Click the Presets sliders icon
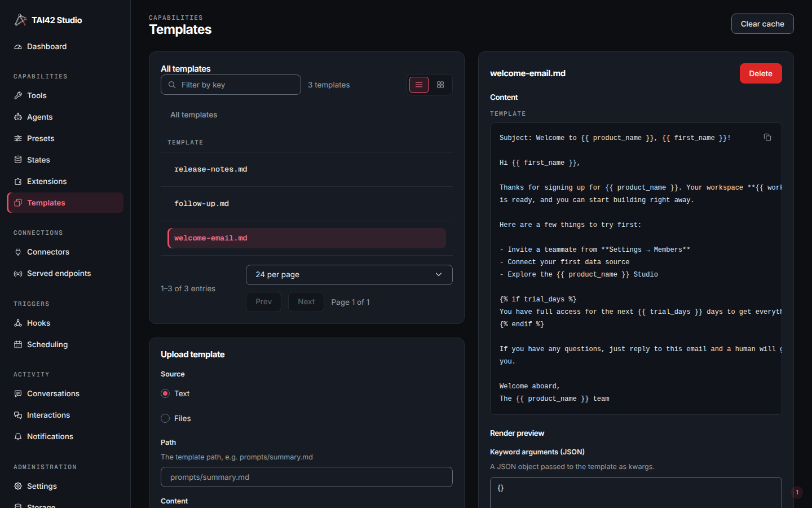Image resolution: width=812 pixels, height=508 pixels. tap(18, 138)
